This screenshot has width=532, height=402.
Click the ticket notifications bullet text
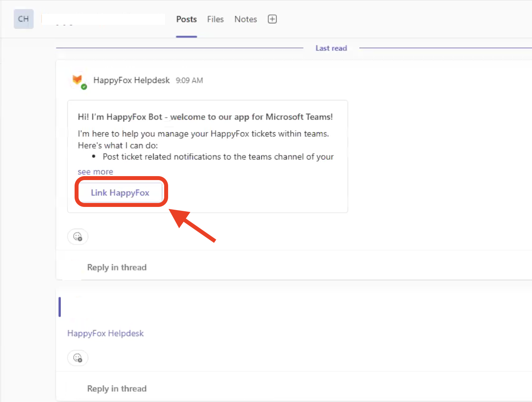[218, 157]
